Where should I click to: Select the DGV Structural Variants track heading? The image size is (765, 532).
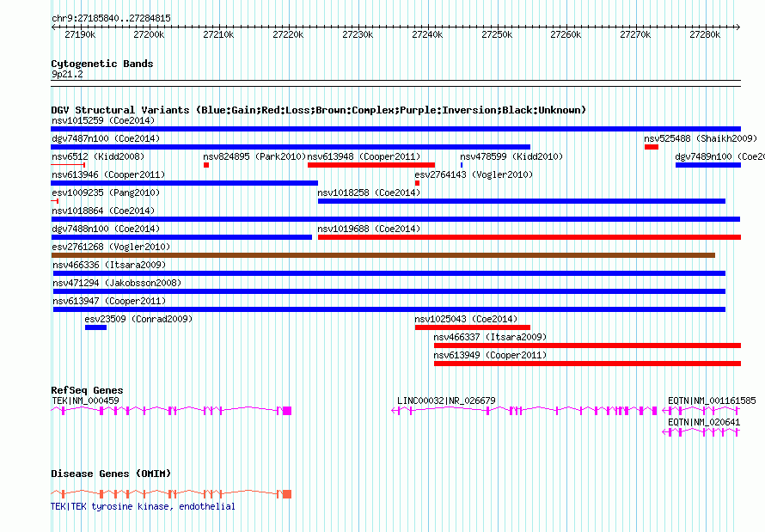(x=318, y=110)
